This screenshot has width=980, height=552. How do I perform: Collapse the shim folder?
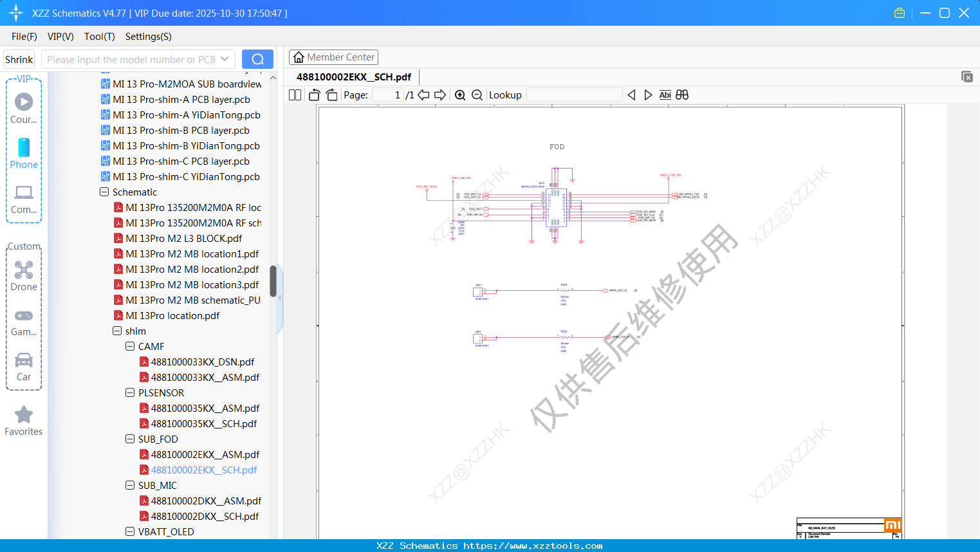(117, 331)
